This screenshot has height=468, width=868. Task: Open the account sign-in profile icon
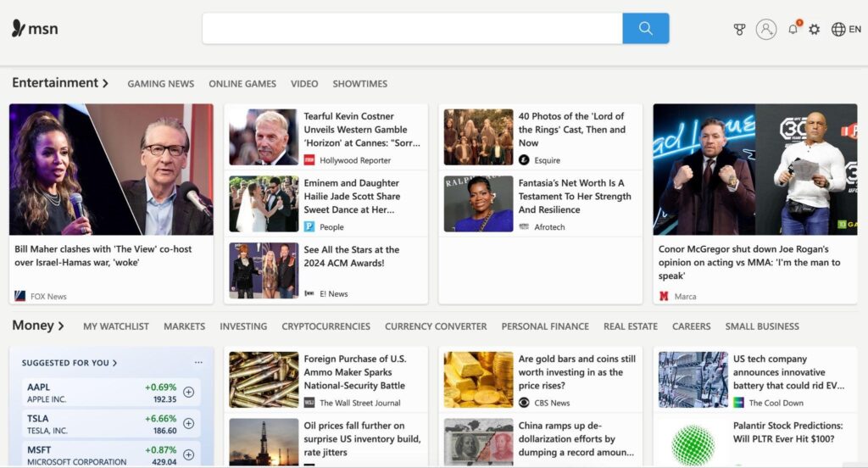(766, 30)
